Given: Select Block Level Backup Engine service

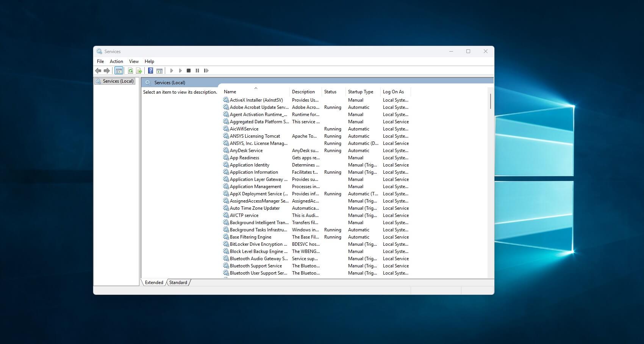Looking at the screenshot, I should (316, 251).
